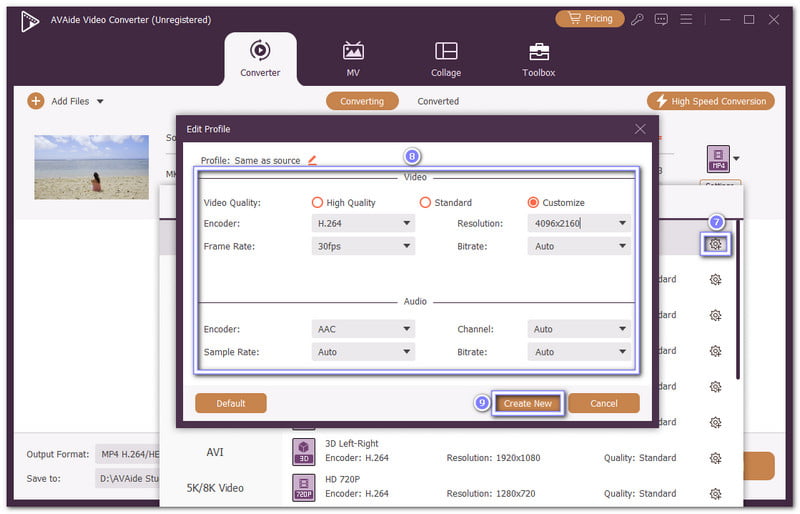Viewport: 800px width, 514px height.
Task: Close the Edit Profile dialog
Action: click(640, 129)
